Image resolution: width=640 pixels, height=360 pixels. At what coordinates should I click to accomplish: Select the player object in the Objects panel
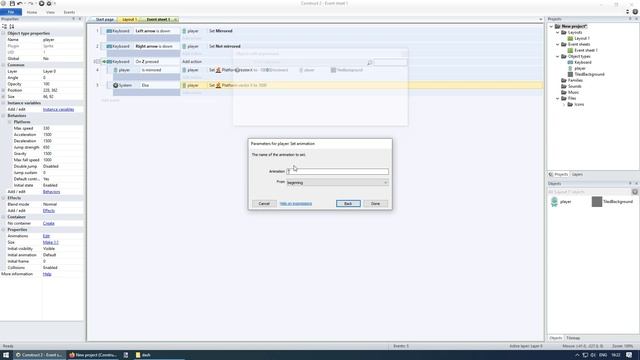pyautogui.click(x=561, y=202)
